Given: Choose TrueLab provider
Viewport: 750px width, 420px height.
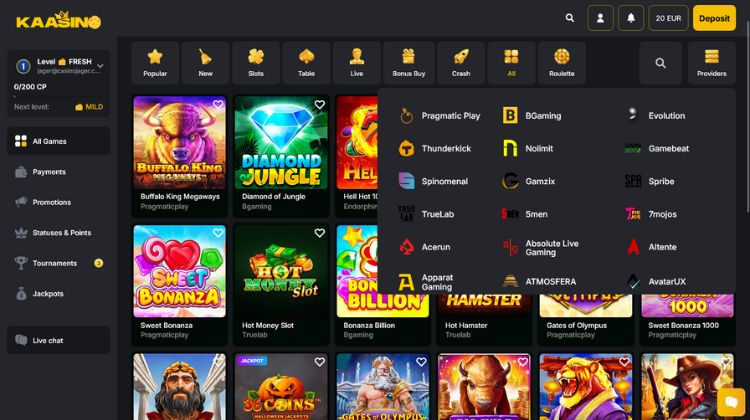Looking at the screenshot, I should pos(426,214).
